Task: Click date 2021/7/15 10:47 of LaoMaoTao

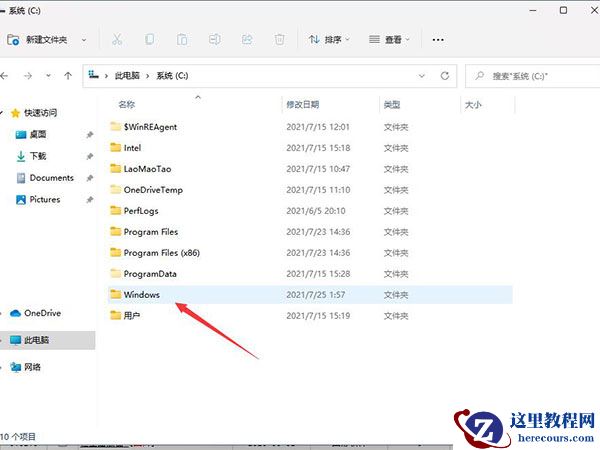Action: click(318, 169)
